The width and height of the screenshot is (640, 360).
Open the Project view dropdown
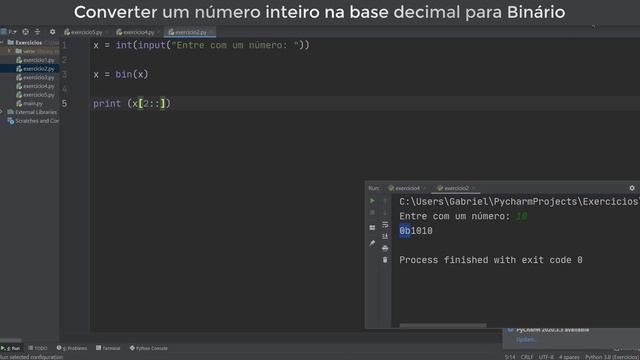9,31
